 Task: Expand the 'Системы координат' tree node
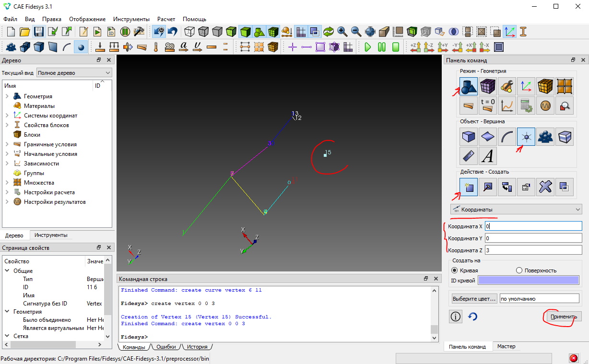7,116
